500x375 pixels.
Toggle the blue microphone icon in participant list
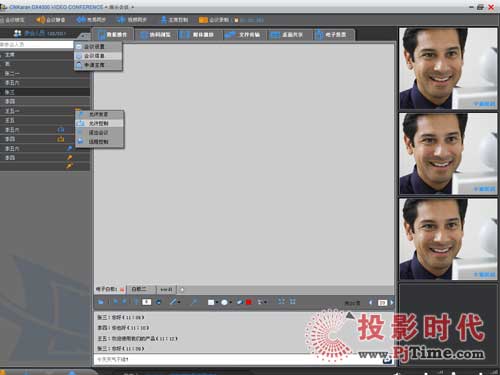click(69, 148)
